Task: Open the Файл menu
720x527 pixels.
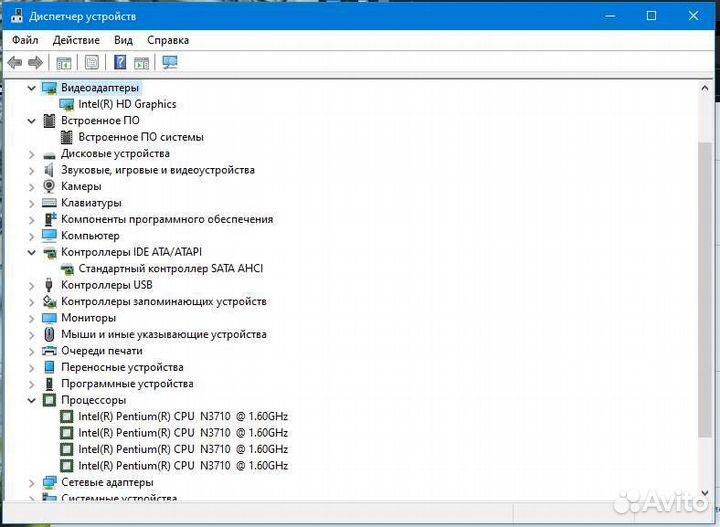Action: click(x=25, y=40)
